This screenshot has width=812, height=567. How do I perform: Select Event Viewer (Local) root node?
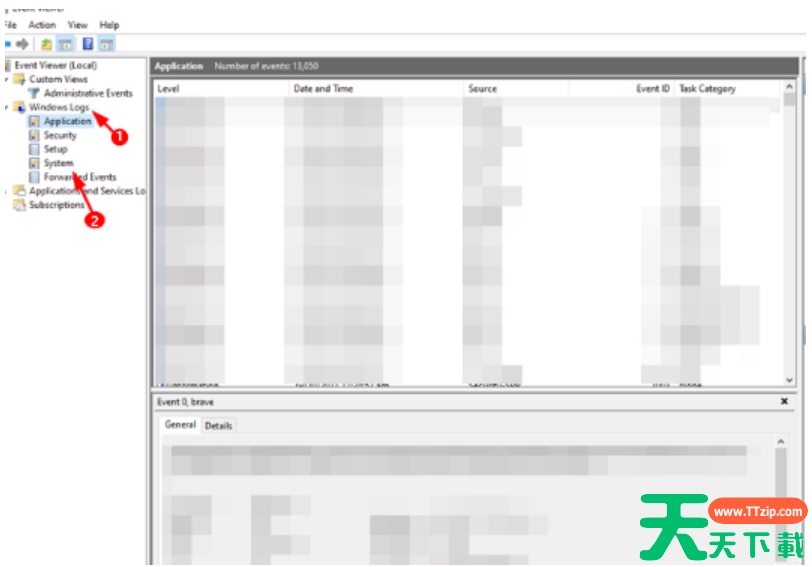point(55,65)
